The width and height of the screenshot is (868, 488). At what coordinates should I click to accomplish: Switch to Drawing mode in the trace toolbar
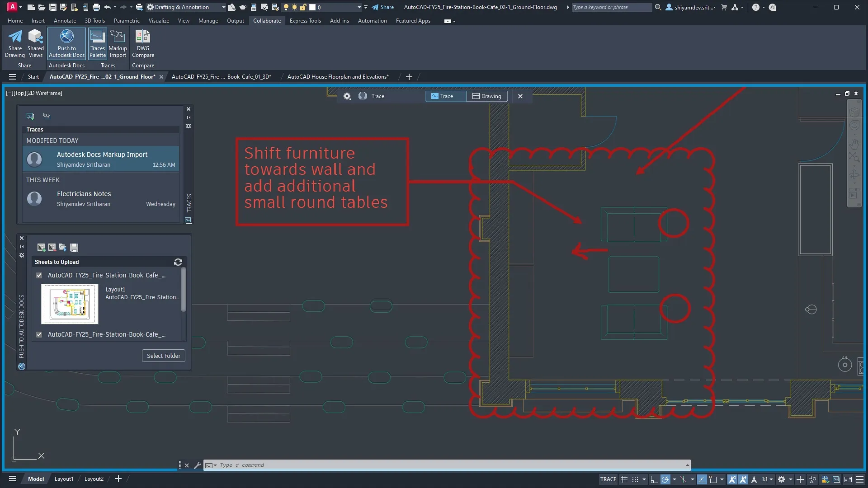coord(487,96)
